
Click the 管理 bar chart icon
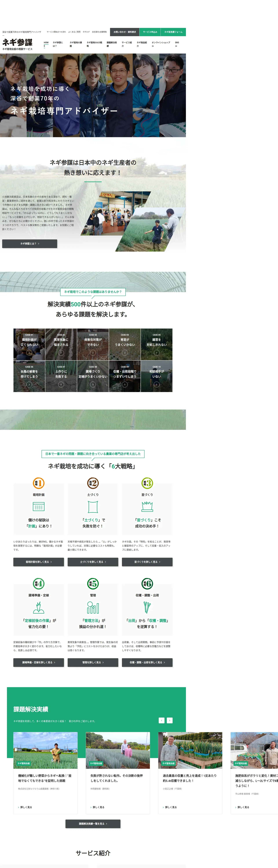click(x=93, y=608)
